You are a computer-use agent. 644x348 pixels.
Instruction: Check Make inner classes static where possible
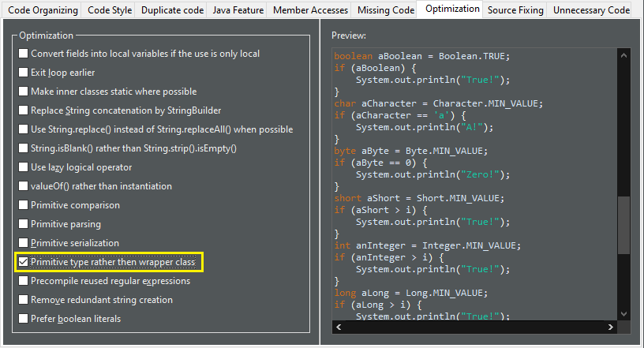point(24,92)
